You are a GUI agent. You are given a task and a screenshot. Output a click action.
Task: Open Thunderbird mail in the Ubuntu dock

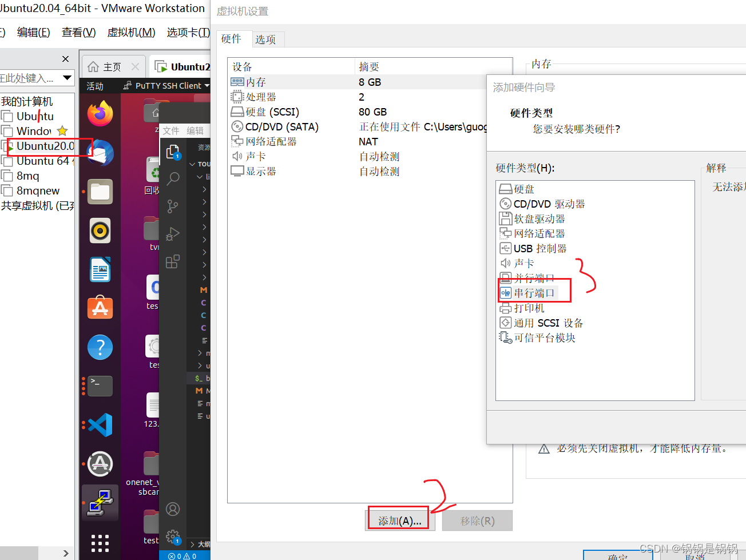click(100, 153)
